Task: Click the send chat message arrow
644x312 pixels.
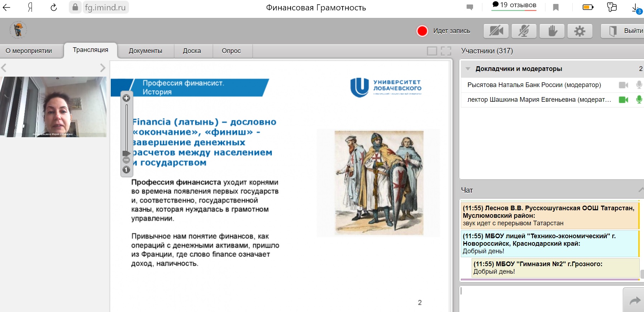Action: point(634,301)
